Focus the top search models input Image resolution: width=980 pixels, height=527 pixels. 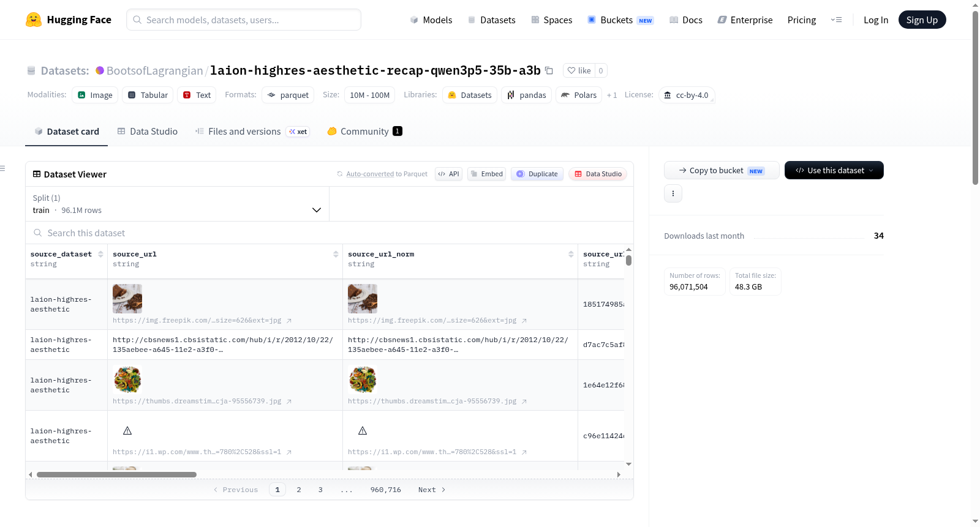[244, 20]
